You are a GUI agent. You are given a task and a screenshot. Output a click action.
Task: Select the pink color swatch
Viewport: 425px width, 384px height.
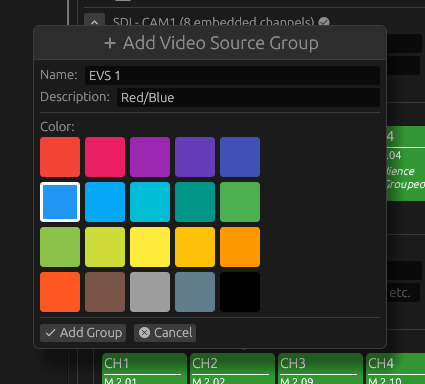point(105,157)
